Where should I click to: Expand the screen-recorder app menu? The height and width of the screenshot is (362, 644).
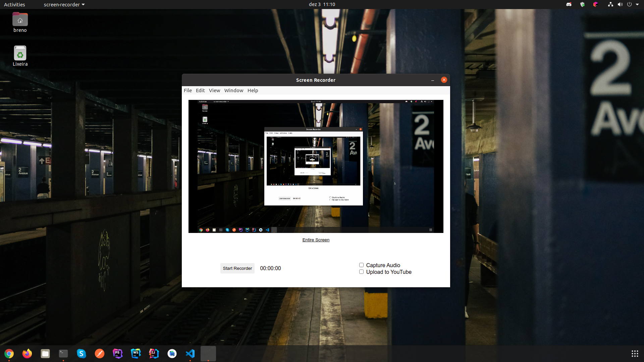(64, 4)
